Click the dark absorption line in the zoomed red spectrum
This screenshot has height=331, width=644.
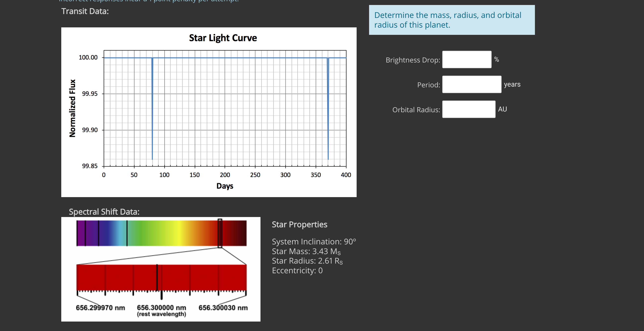157,277
